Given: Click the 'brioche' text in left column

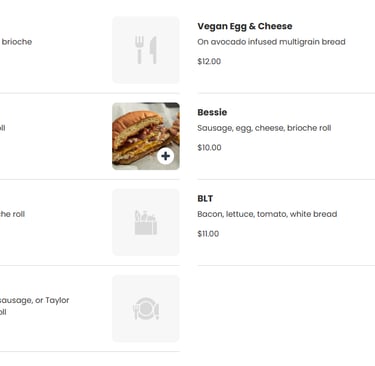Looking at the screenshot, I should point(17,42).
